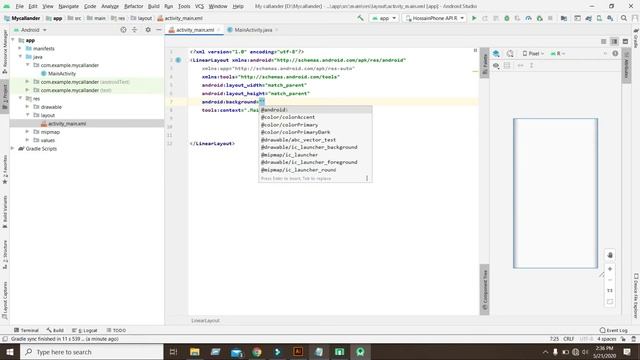Open the VCS menu

[199, 6]
